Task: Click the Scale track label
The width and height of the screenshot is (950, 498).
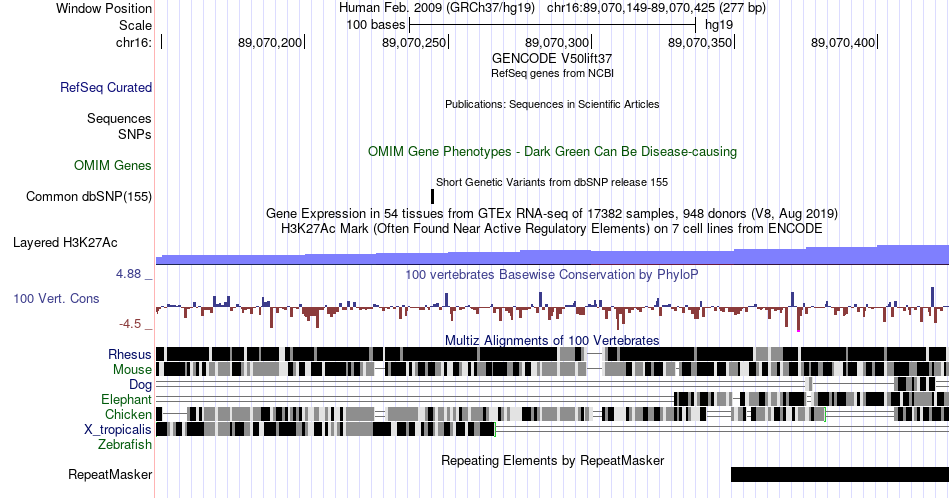Action: point(135,25)
